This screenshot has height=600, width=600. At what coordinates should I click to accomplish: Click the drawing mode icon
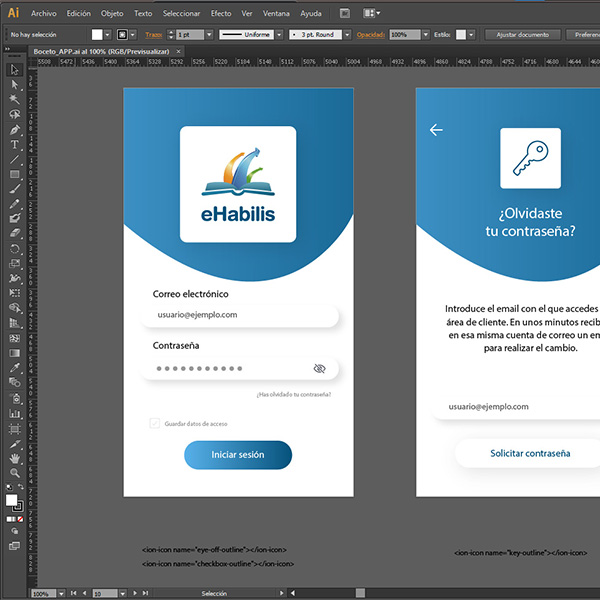point(15,531)
